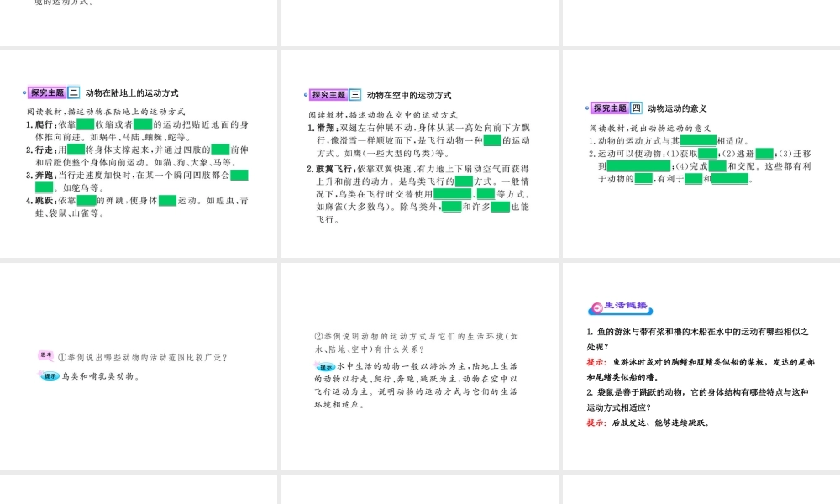
Task: Click question 2 about 袋鼠是善于跳跃的动物
Action: point(697,400)
